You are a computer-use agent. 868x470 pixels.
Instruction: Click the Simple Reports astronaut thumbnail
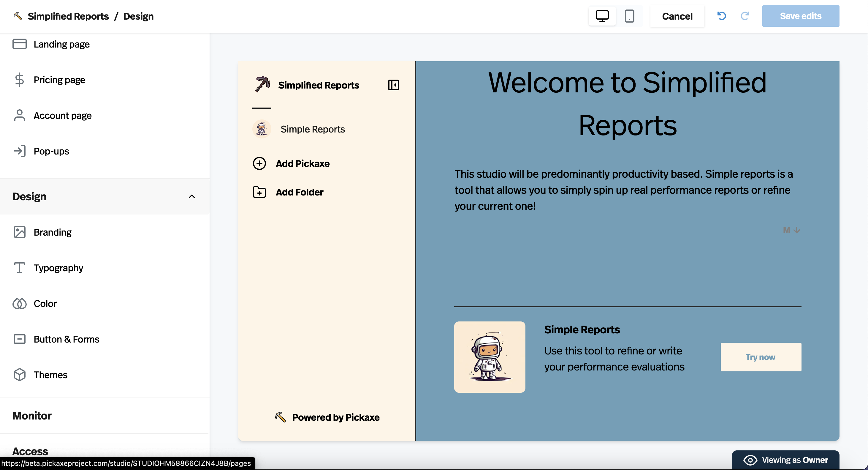click(x=490, y=357)
